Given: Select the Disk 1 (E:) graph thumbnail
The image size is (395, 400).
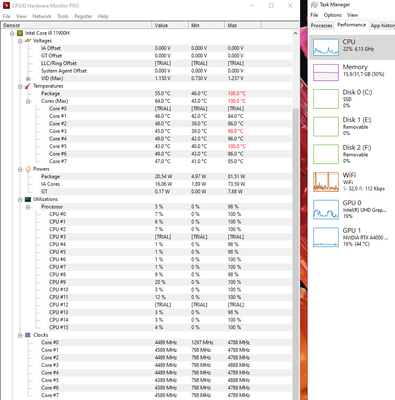Looking at the screenshot, I should tap(326, 127).
